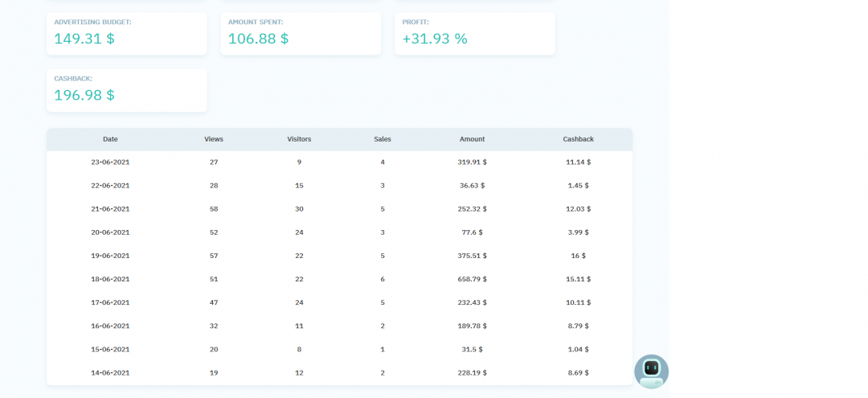Click the 31.5 $ amount cell
This screenshot has height=398, width=868.
coord(472,350)
